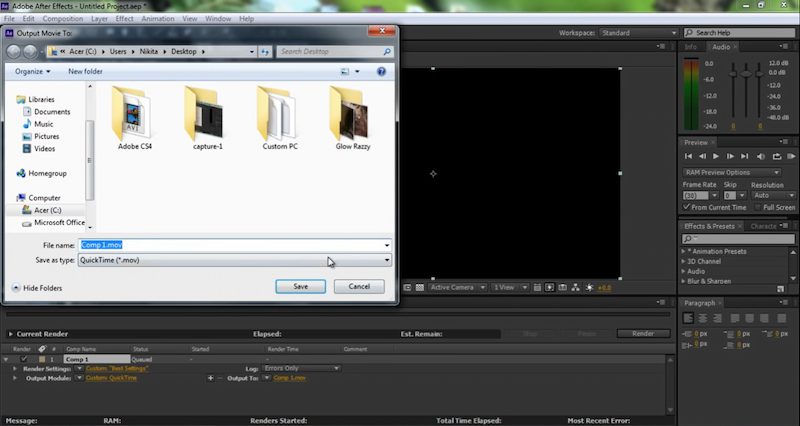Open File name history dropdown arrow
The image size is (800, 426).
click(x=387, y=245)
